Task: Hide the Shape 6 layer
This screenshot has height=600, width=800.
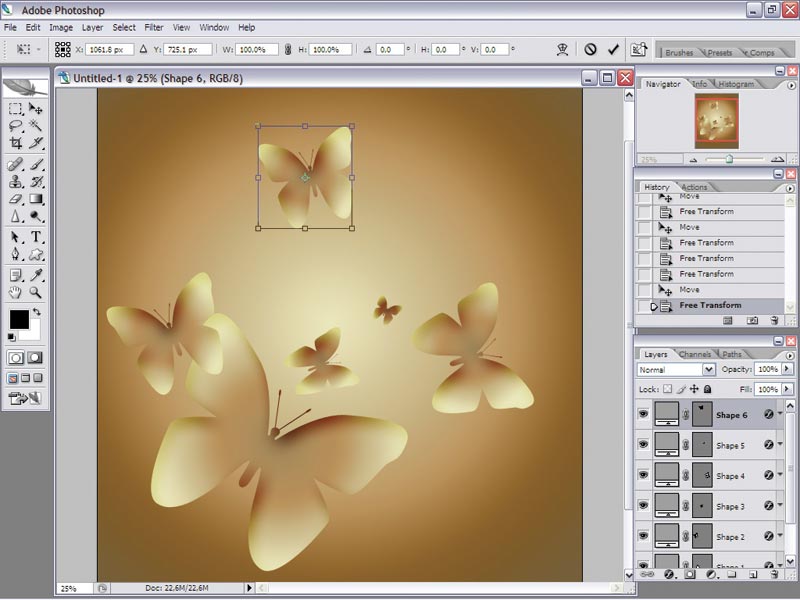Action: coord(643,414)
